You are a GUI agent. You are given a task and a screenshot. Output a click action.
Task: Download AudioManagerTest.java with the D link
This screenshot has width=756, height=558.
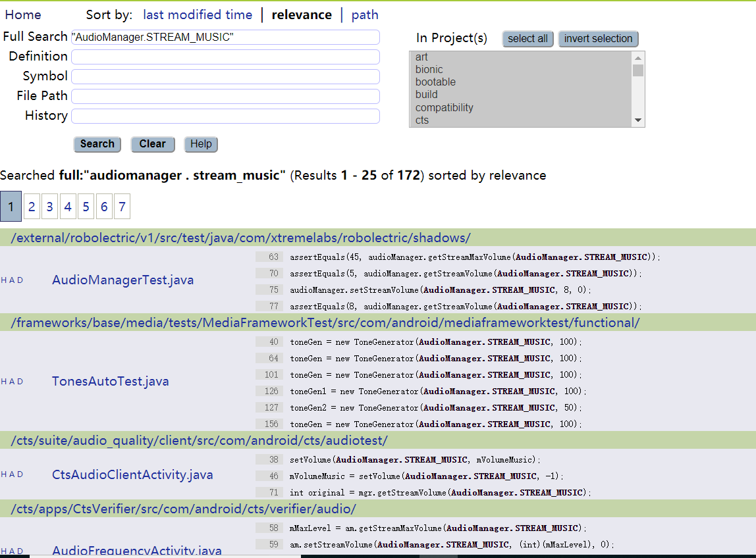(19, 280)
